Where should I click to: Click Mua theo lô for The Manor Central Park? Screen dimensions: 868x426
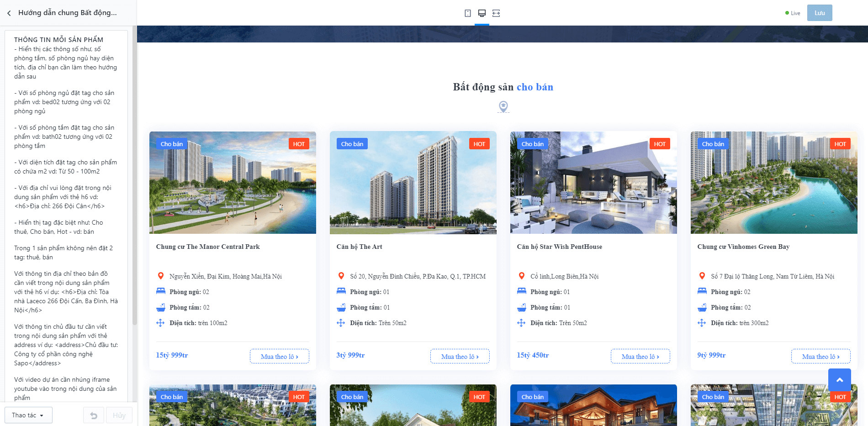(x=280, y=356)
